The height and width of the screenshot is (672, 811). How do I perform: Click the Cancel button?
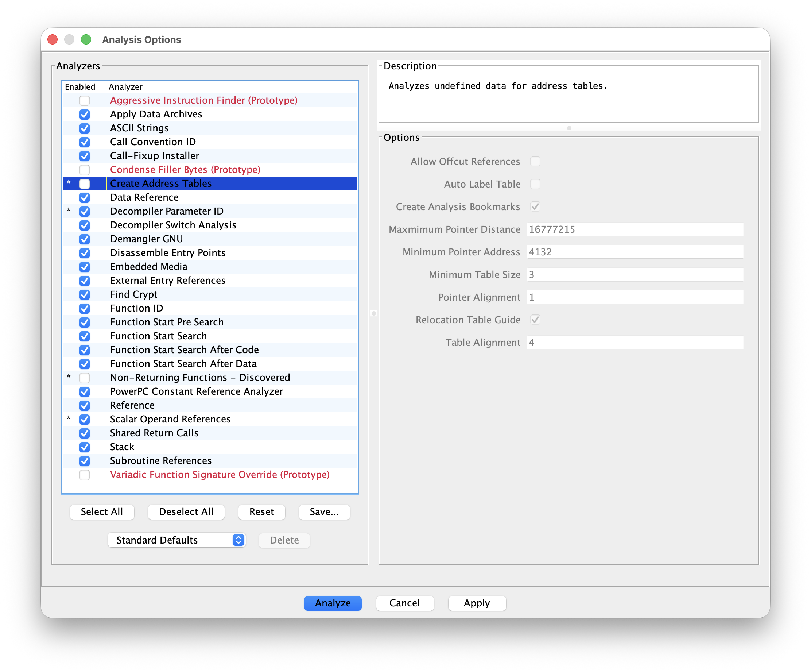(404, 603)
